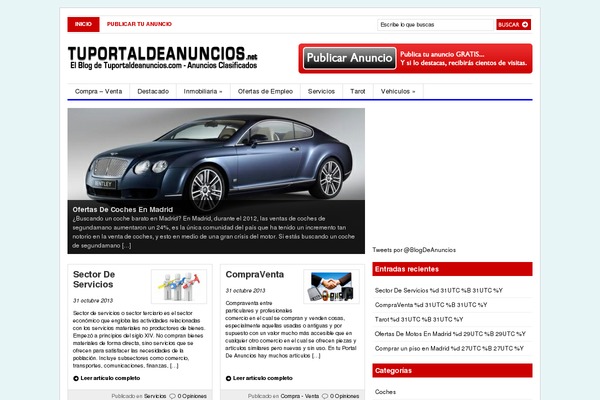This screenshot has height=400, width=600.
Task: Open the Servicios menu item
Action: (321, 91)
